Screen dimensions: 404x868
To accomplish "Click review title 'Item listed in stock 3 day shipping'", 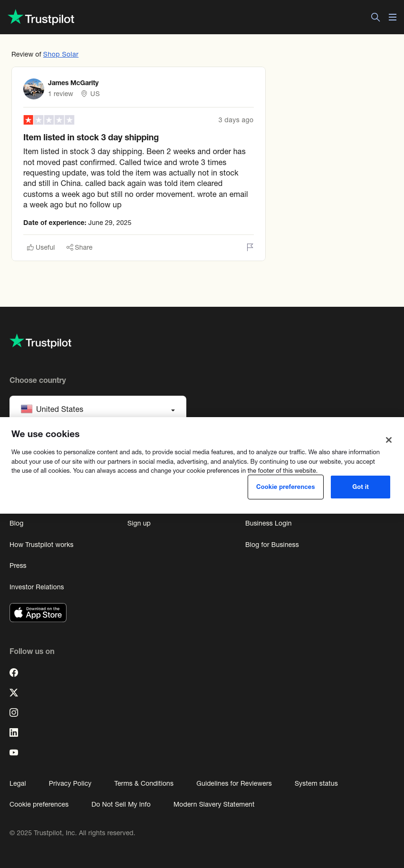I will [91, 137].
